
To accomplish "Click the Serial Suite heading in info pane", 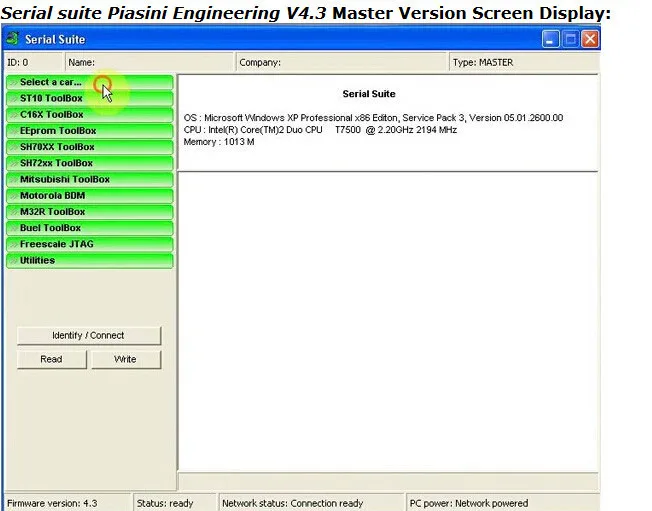I will pyautogui.click(x=369, y=94).
